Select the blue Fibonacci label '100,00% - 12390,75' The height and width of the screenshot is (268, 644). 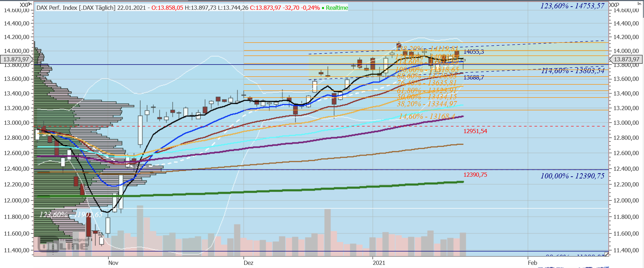tap(572, 176)
